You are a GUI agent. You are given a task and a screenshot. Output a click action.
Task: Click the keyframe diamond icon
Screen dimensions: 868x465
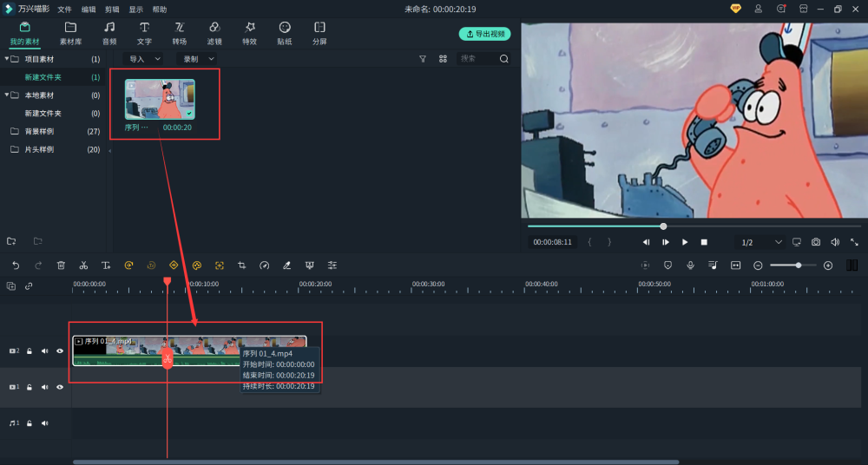[x=174, y=265]
